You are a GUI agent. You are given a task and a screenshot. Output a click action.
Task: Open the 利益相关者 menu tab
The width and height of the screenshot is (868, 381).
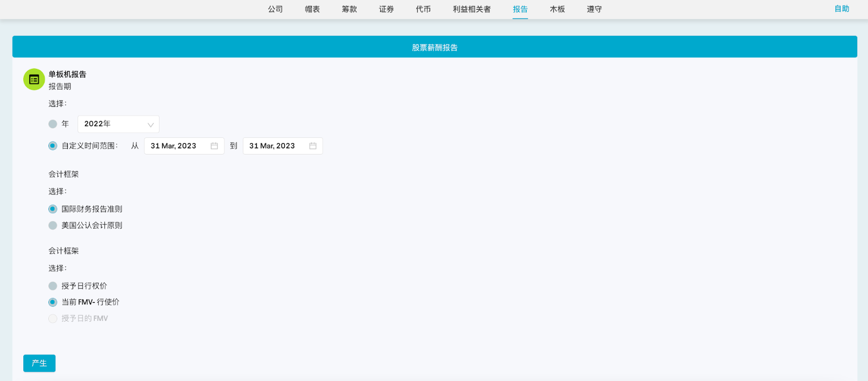pos(472,9)
